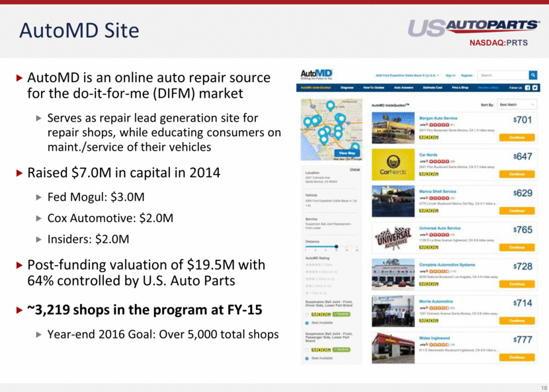Click the View Map button
The width and height of the screenshot is (549, 392).
[347, 153]
